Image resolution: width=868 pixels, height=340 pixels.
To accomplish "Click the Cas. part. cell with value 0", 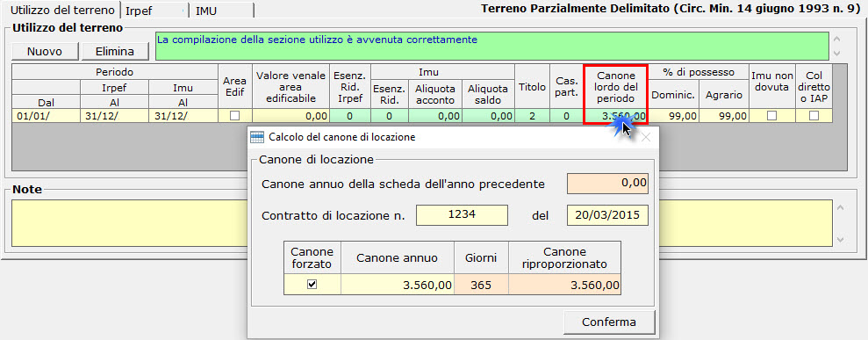I will pos(566,116).
